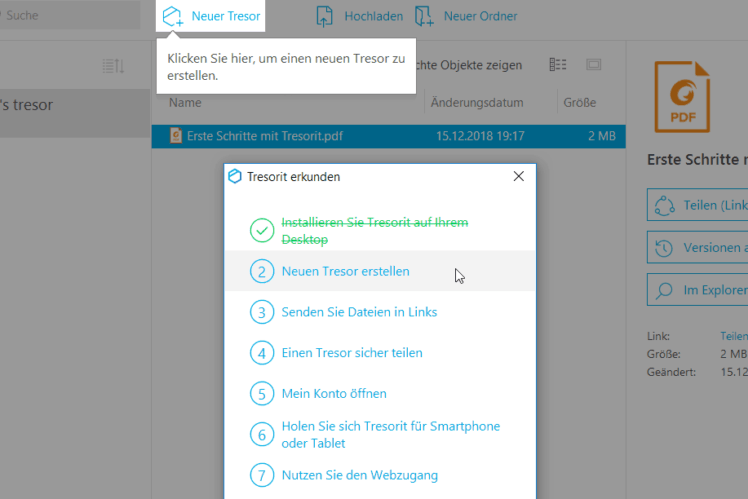
Task: Open the Versionen history button
Action: 697,248
